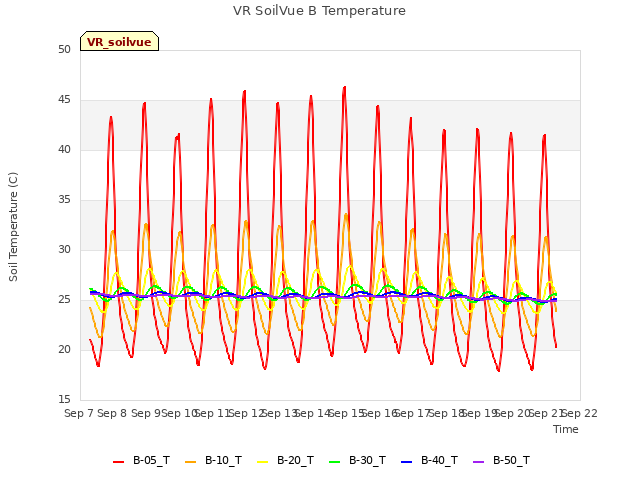Click the VR_soilvue label box
640x480 pixels.
[x=119, y=41]
